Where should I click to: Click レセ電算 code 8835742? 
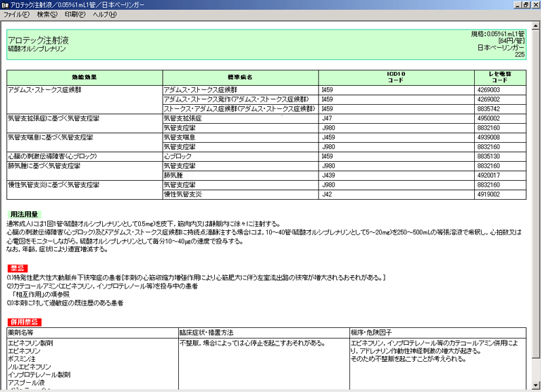[489, 109]
